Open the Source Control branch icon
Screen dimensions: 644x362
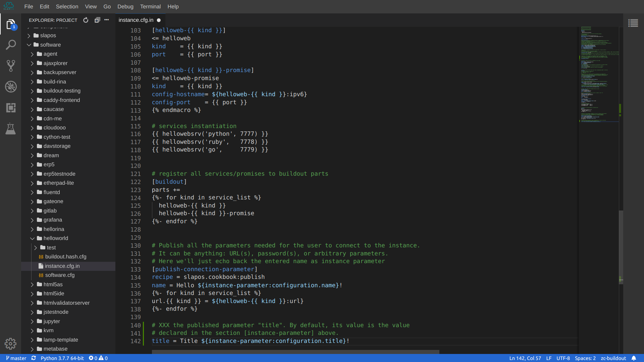click(11, 66)
